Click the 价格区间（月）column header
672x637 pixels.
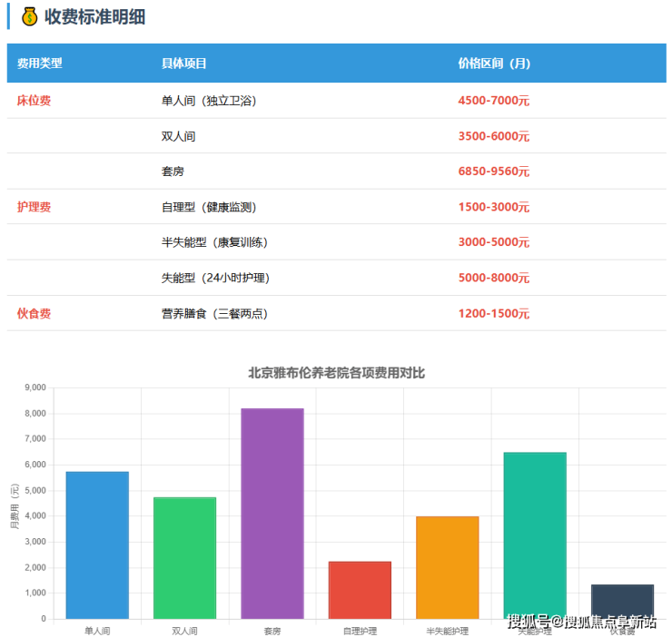pos(494,64)
